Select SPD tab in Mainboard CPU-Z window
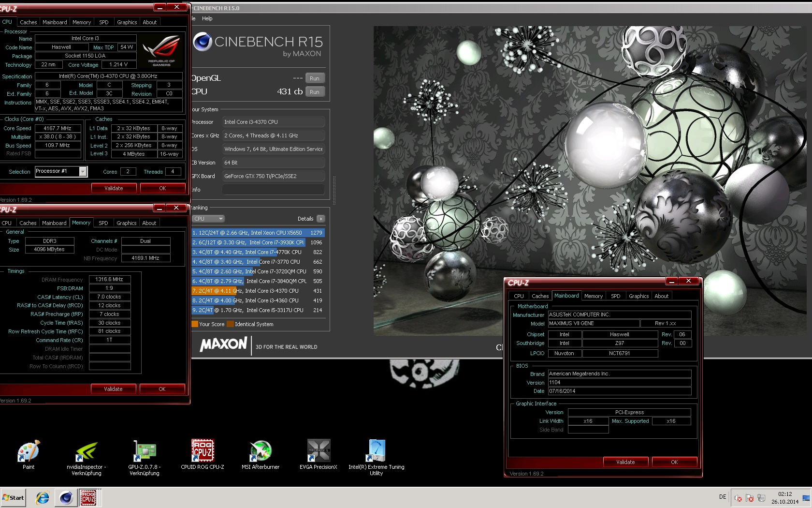This screenshot has height=508, width=812. pyautogui.click(x=615, y=296)
